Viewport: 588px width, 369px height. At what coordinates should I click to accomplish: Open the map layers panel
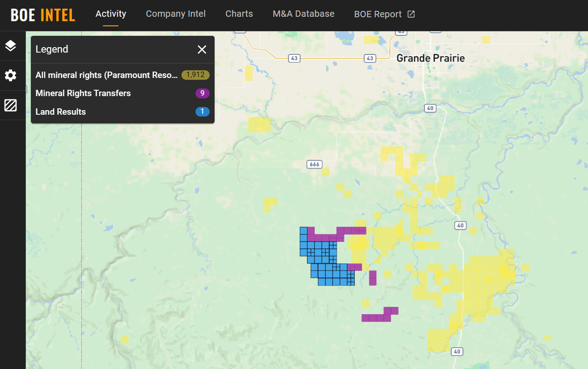point(10,45)
